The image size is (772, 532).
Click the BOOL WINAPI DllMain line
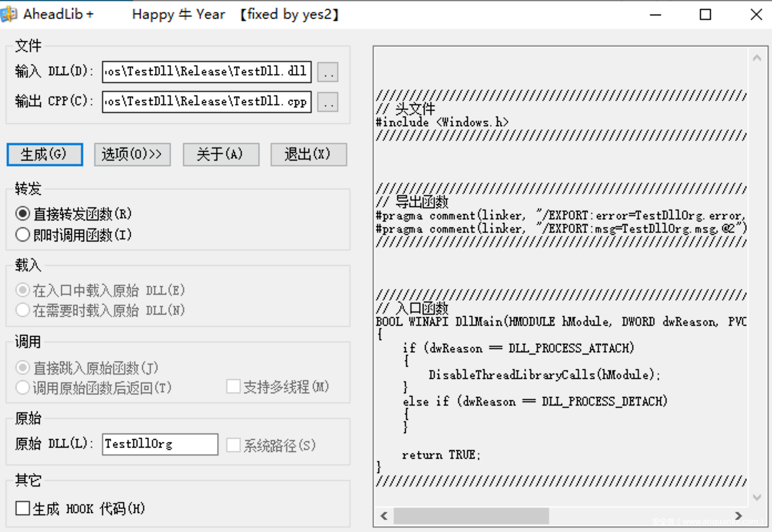[x=561, y=321]
